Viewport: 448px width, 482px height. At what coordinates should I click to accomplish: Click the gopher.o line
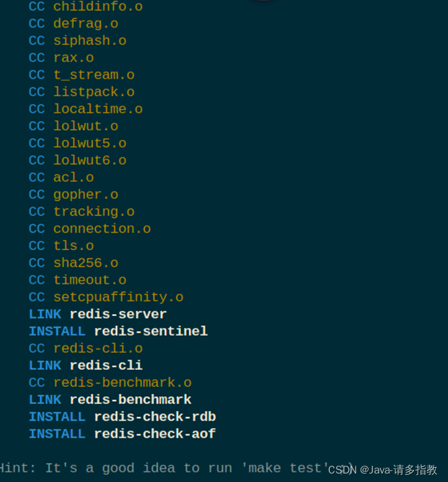click(85, 195)
